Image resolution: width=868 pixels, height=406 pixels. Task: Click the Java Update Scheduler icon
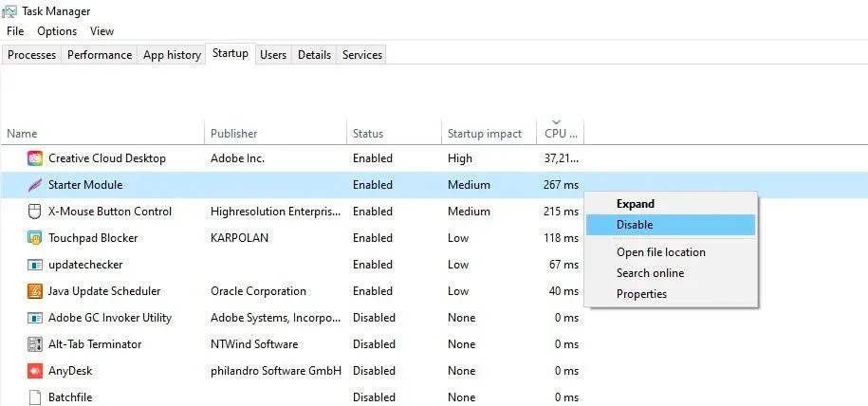coord(35,291)
